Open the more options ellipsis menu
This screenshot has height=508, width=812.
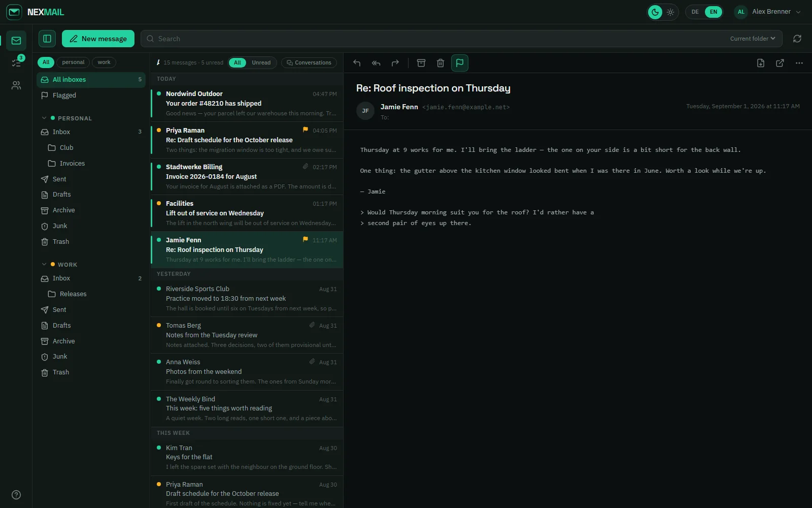799,63
